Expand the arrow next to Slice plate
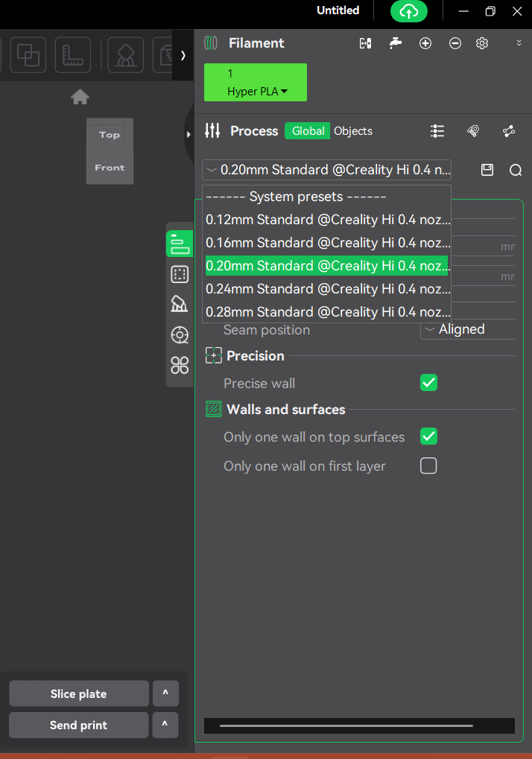This screenshot has width=532, height=759. pos(165,693)
